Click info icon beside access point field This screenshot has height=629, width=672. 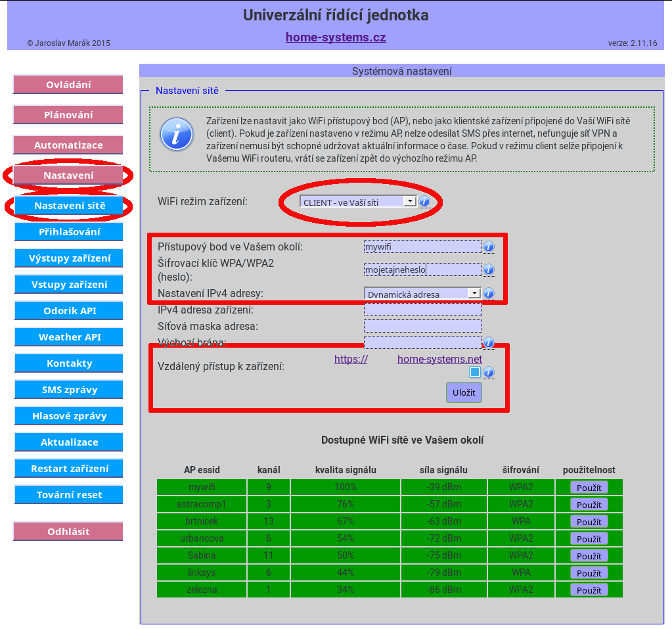click(x=488, y=246)
